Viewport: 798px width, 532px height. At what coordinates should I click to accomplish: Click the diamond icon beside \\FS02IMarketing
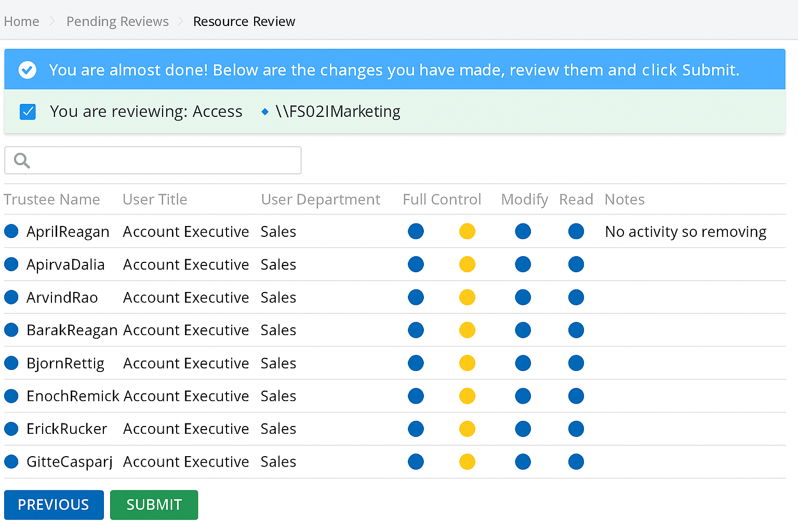(x=265, y=111)
